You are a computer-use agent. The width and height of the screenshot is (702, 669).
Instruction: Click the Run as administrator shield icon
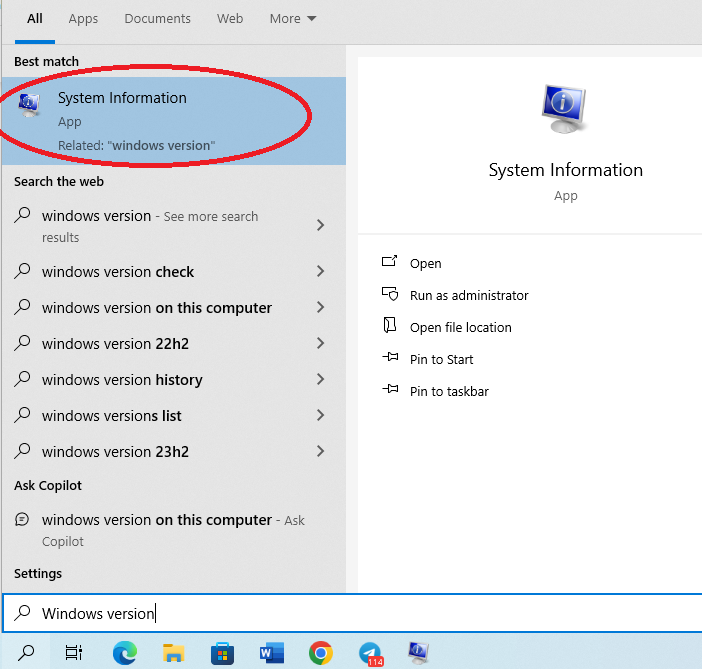(390, 294)
